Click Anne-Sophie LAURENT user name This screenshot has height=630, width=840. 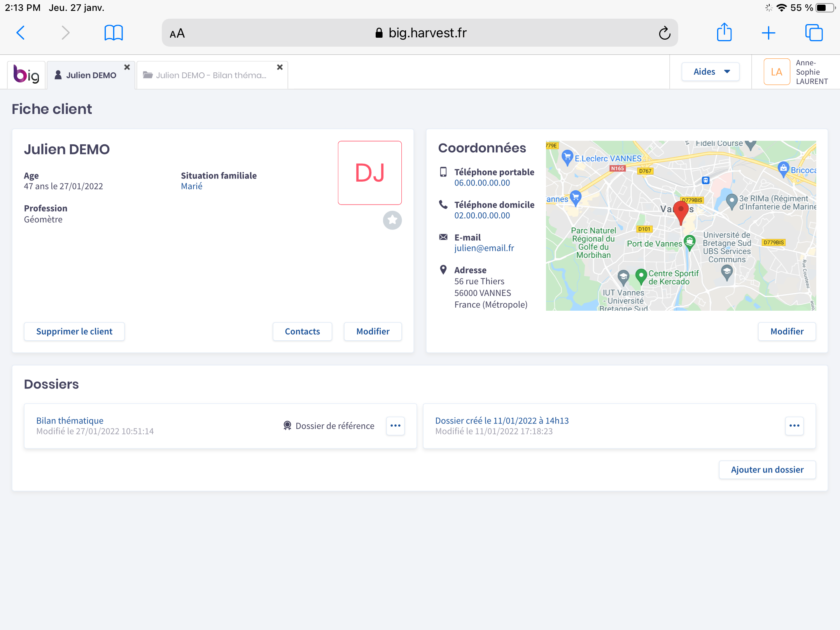[x=812, y=72]
